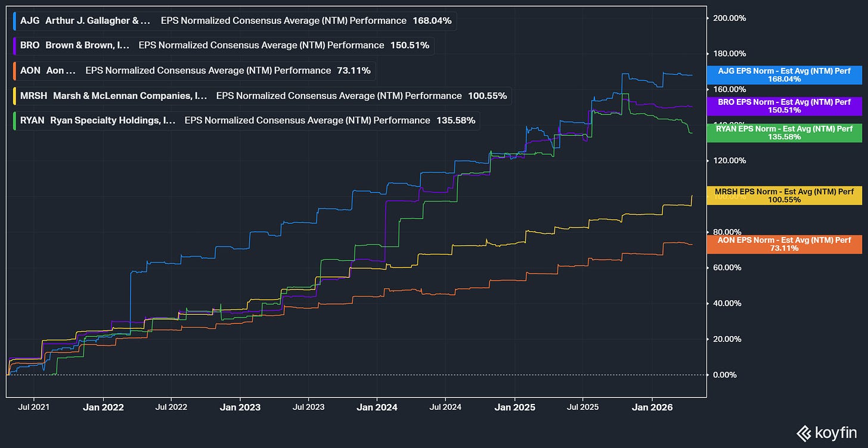The width and height of the screenshot is (868, 448).
Task: Click the 73.11% value in the AON legend row
Action: (354, 70)
